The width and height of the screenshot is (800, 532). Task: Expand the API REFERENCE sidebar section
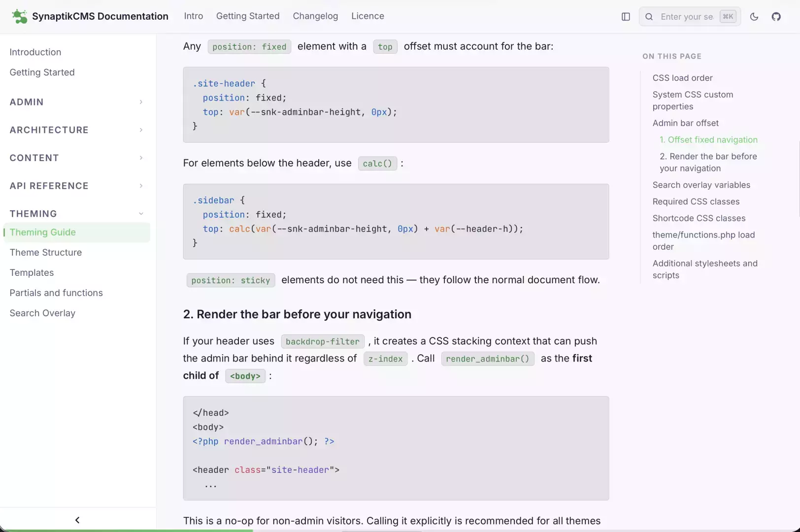(x=76, y=186)
